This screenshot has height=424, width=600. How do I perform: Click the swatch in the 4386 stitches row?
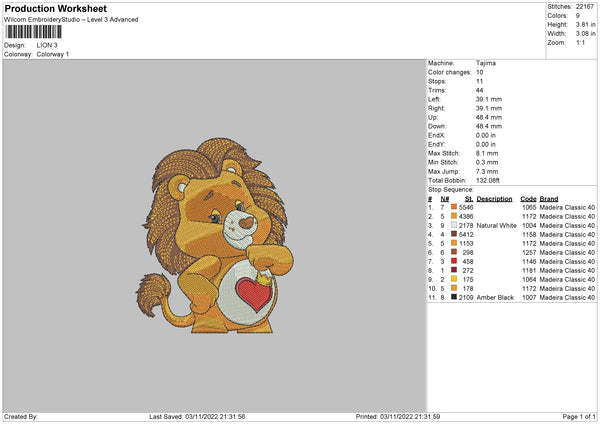coord(454,216)
